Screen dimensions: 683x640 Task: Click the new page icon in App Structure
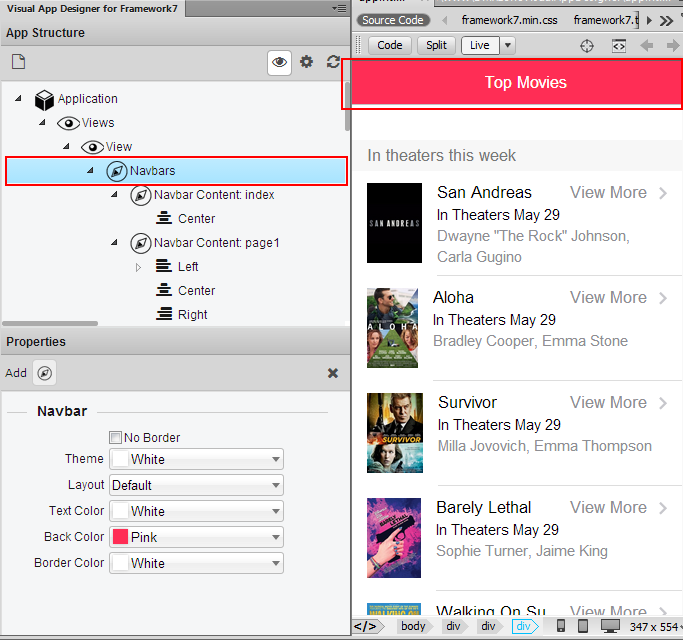point(18,62)
